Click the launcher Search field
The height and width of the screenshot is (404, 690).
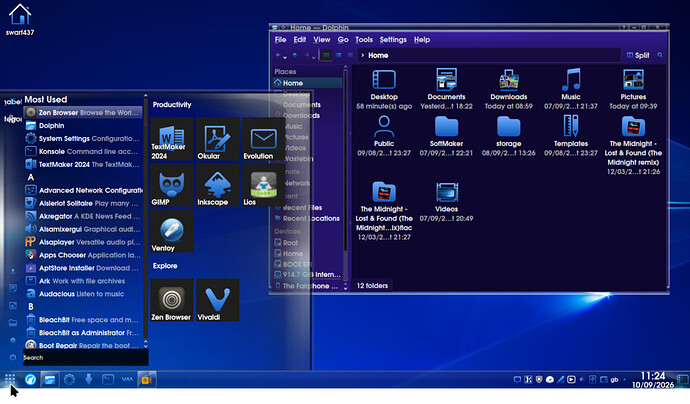(x=85, y=358)
